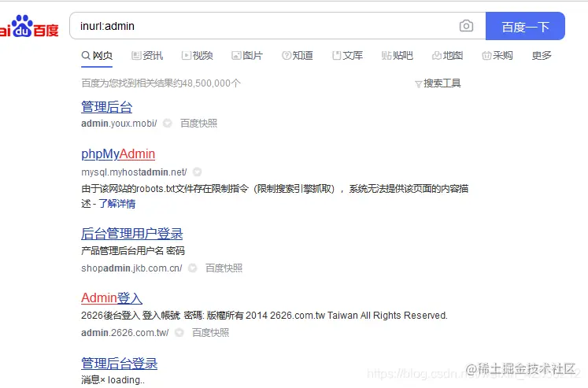Switch to the 地图 tab

(447, 55)
